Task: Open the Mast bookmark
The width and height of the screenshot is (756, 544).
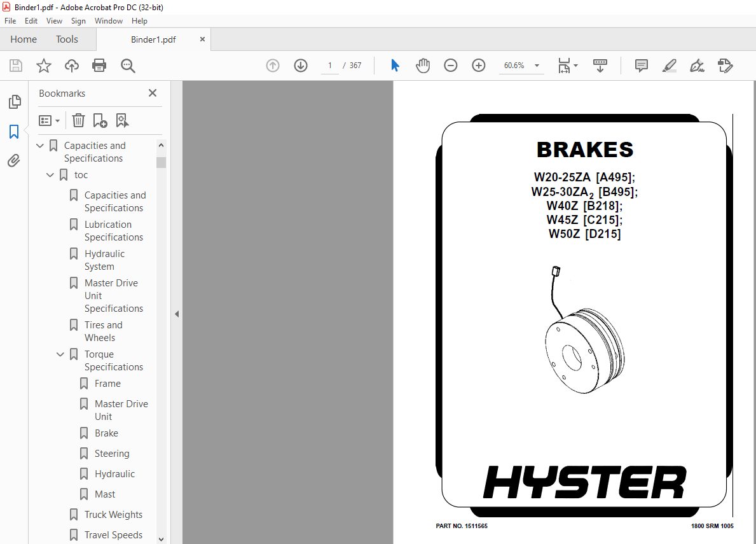Action: (x=105, y=494)
